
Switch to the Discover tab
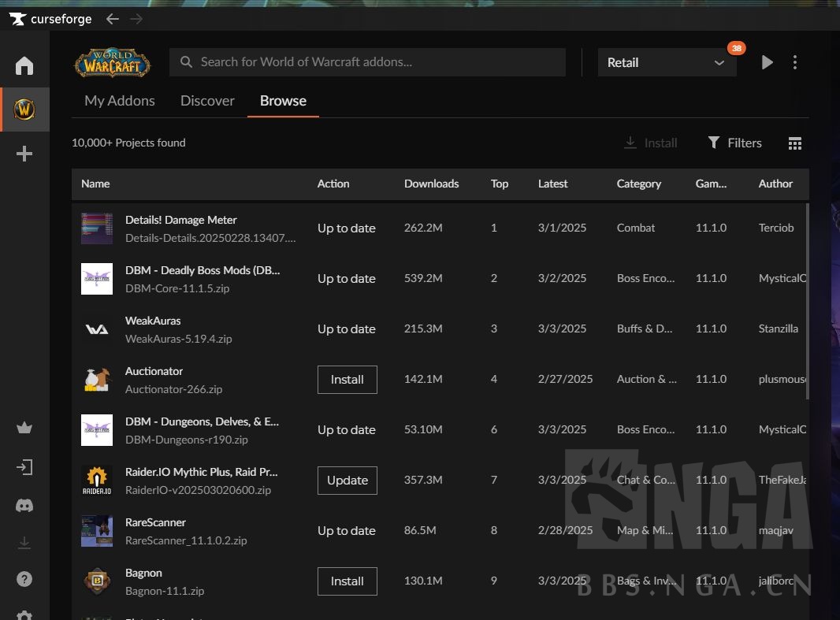(207, 101)
